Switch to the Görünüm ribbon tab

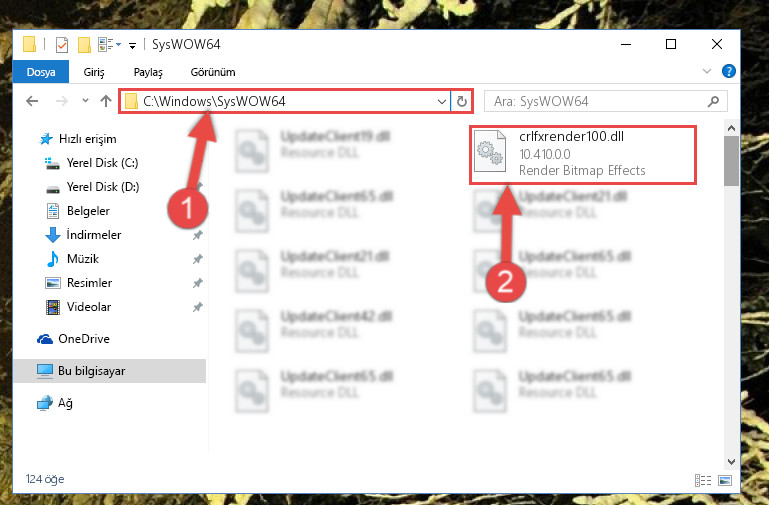click(x=213, y=72)
